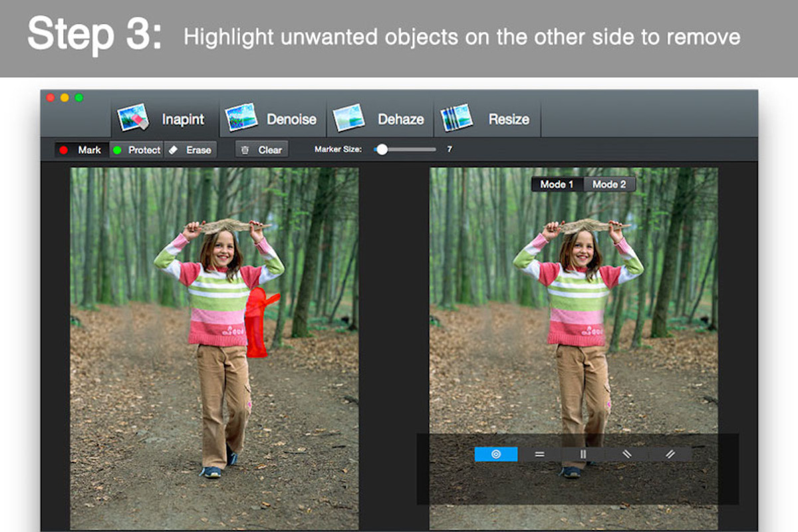This screenshot has width=798, height=532.
Task: Click the Marker Size slider handle
Action: coord(382,150)
